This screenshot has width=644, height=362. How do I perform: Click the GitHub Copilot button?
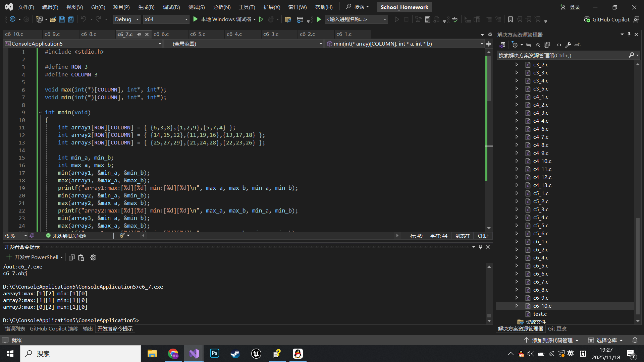coord(607,19)
